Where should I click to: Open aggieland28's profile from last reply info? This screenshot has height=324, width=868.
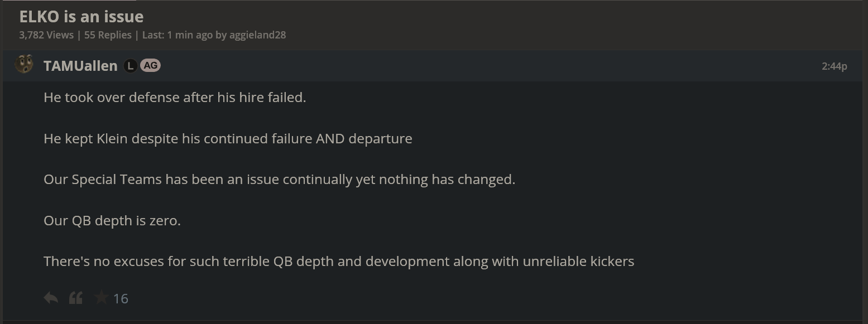pos(257,35)
